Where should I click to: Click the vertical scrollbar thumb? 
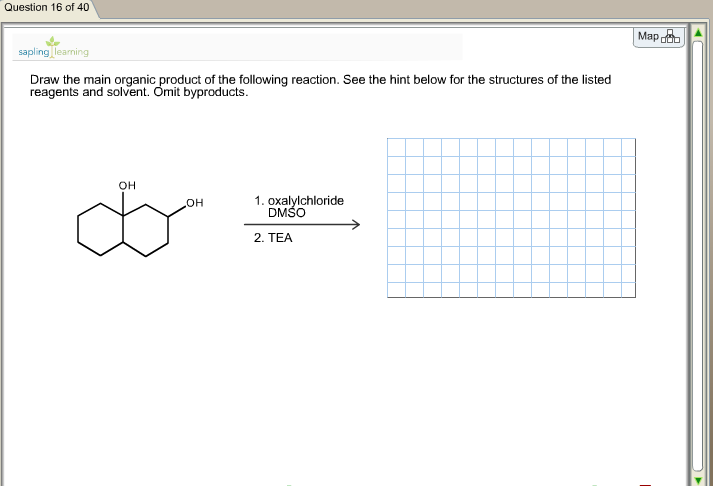[698, 256]
